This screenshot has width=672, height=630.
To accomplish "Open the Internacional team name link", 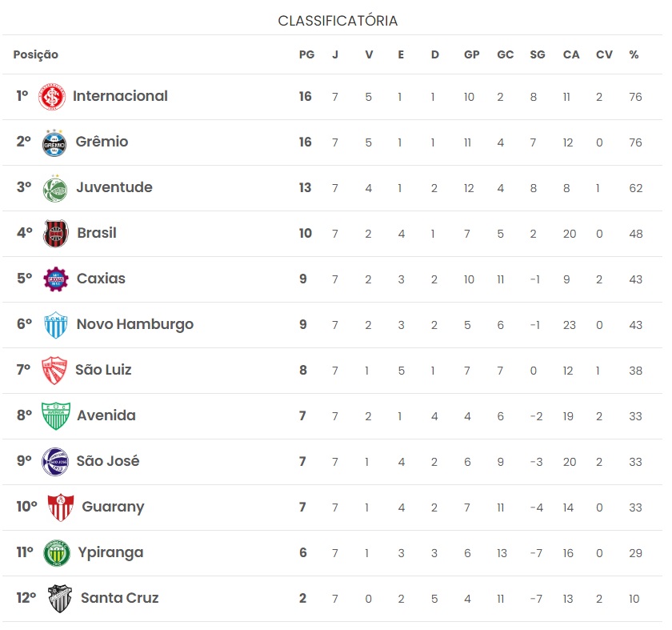I will coord(120,96).
